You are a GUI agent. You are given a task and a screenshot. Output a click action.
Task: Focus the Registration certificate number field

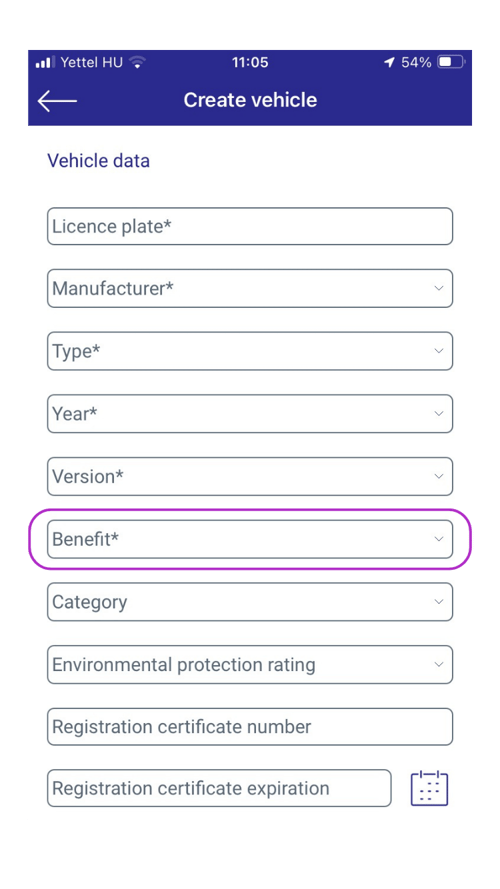(250, 726)
